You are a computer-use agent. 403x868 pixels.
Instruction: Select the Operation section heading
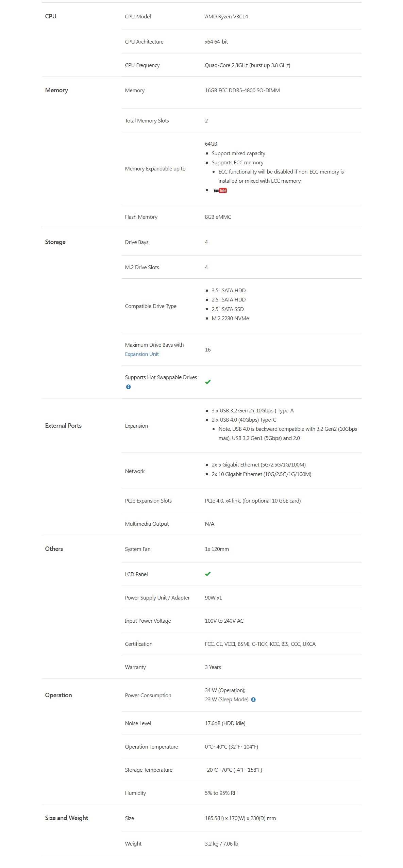pos(58,695)
